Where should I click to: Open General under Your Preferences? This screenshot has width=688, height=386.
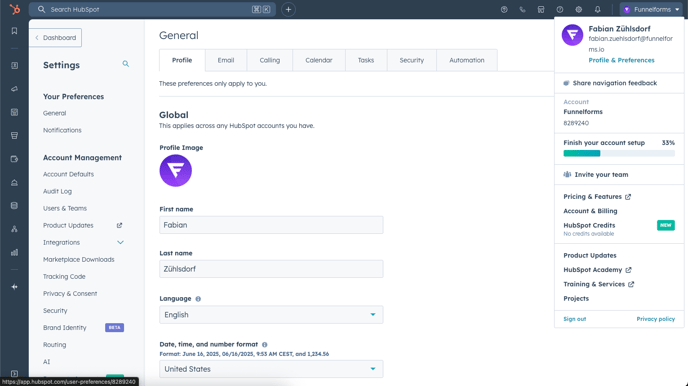click(54, 113)
